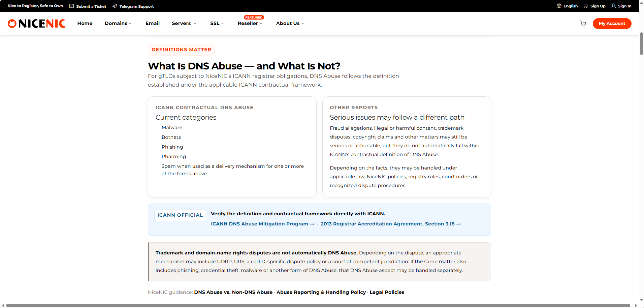Expand the About Us menu chevron

coord(302,24)
